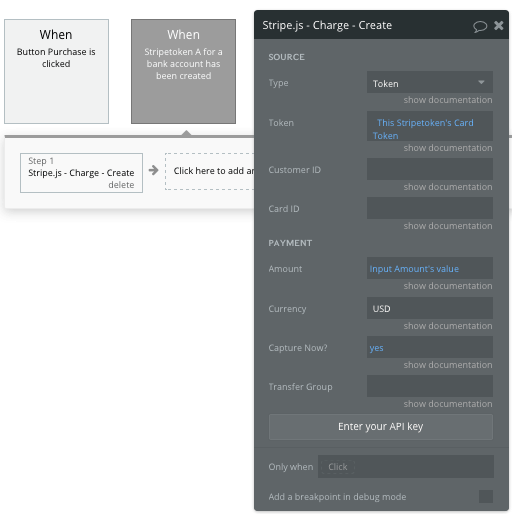The height and width of the screenshot is (514, 512).
Task: Show documentation for the Amount field
Action: pos(448,286)
